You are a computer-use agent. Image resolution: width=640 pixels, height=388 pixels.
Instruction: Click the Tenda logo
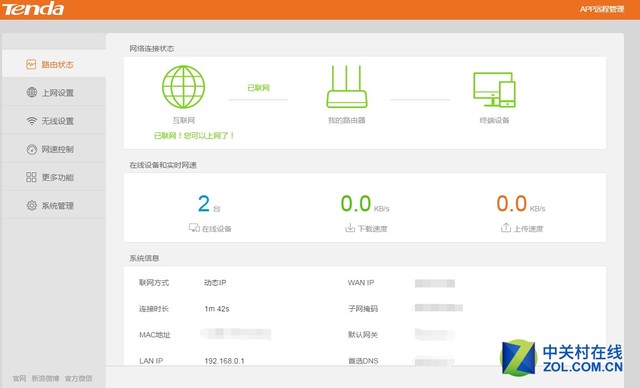[x=33, y=9]
